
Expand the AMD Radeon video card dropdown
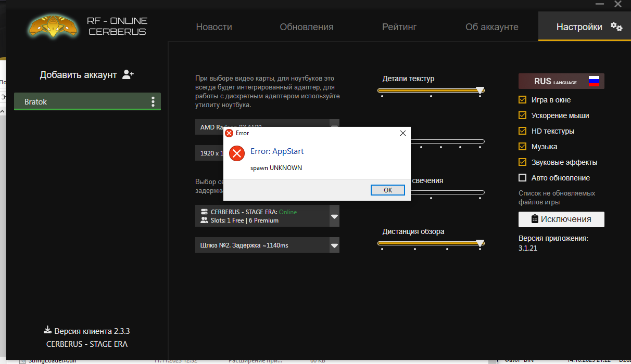coord(334,126)
